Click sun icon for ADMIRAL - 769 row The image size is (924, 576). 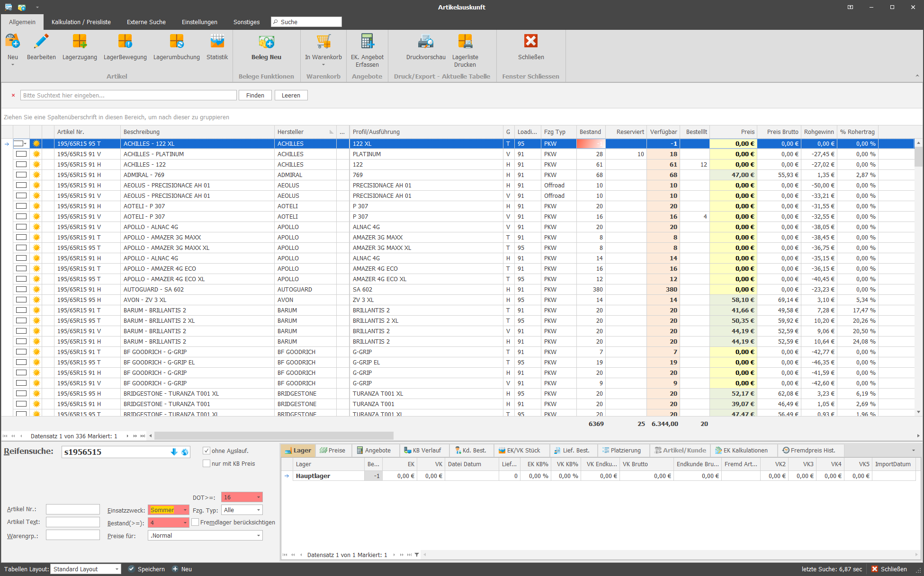pyautogui.click(x=36, y=175)
